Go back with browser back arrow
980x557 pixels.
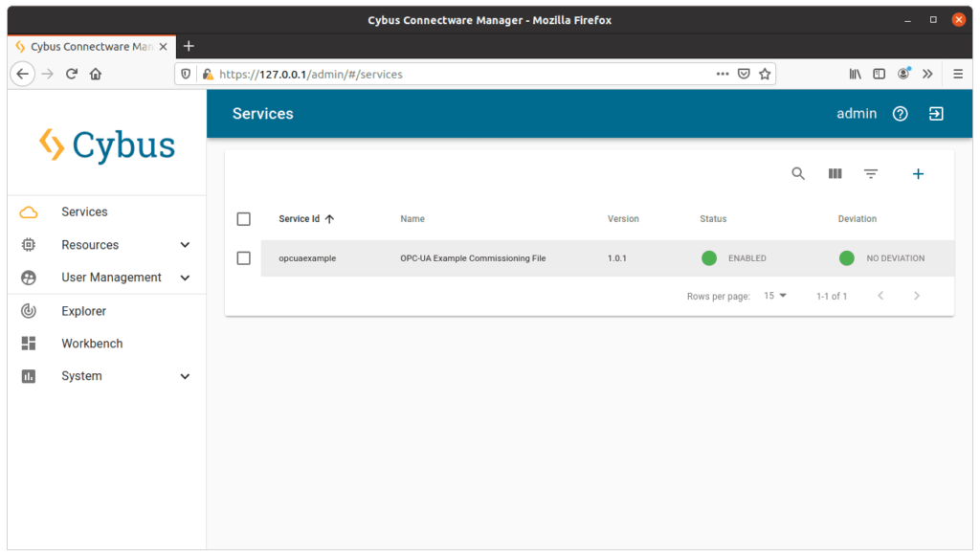coord(23,74)
